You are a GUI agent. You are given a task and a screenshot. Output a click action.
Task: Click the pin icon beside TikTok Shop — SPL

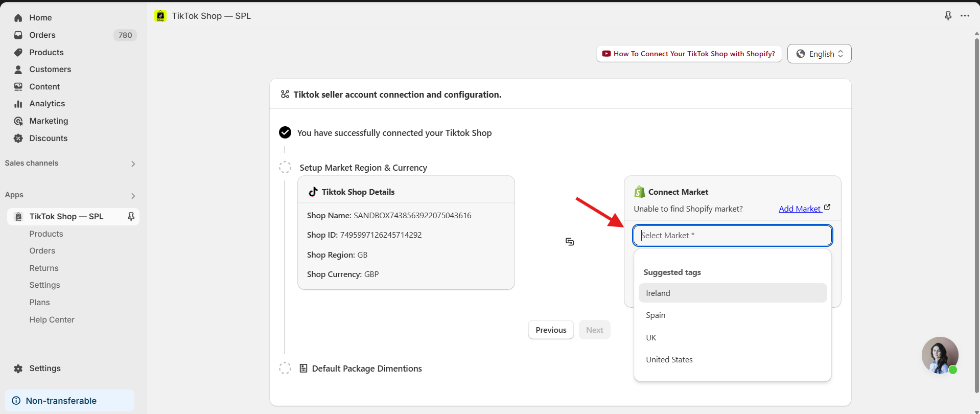pos(131,217)
